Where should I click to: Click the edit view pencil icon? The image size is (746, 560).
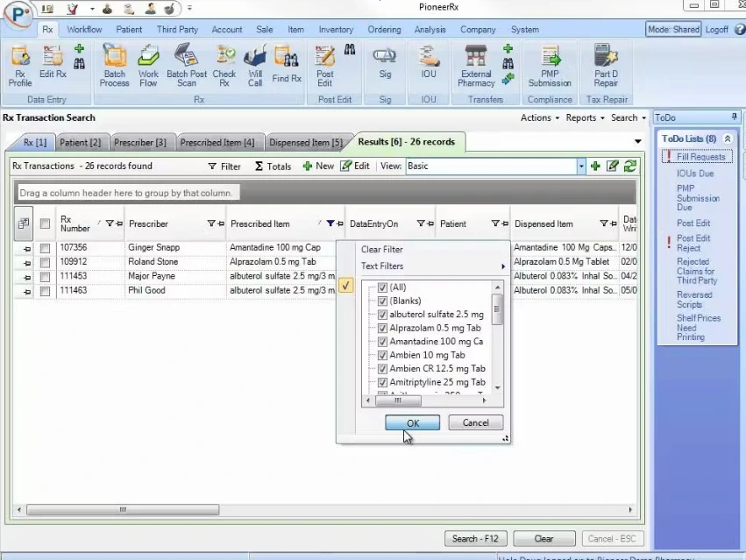tap(613, 166)
